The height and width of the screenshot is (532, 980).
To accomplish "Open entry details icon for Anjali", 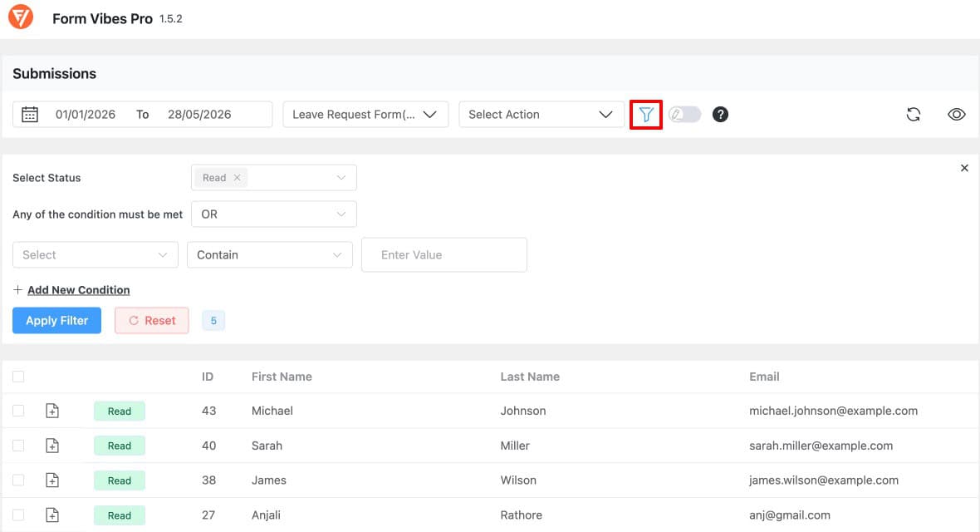I will 52,515.
